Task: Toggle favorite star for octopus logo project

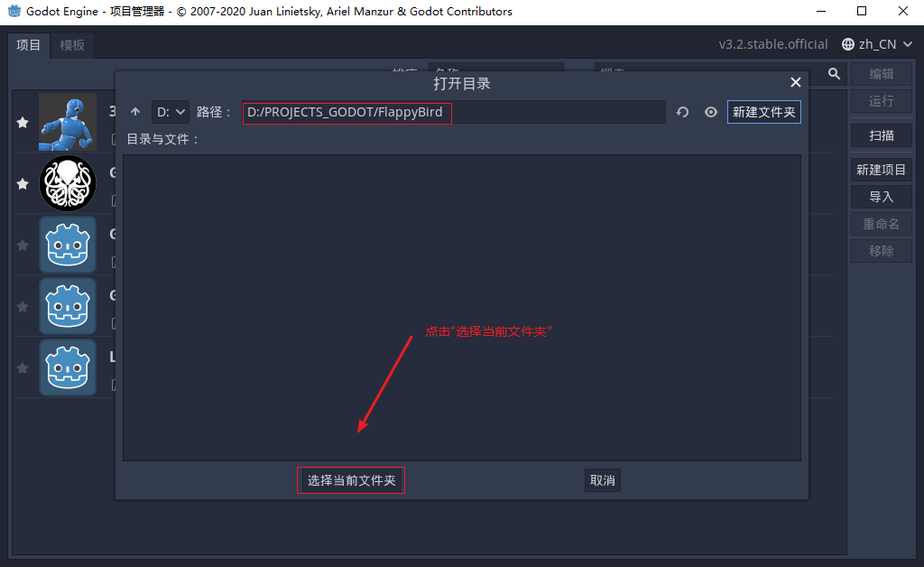Action: (23, 184)
